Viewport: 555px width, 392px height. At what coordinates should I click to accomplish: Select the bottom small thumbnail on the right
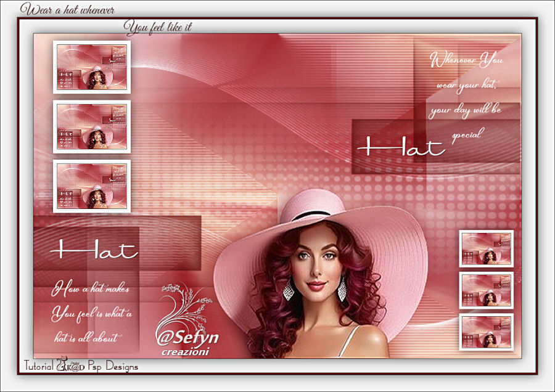(487, 332)
